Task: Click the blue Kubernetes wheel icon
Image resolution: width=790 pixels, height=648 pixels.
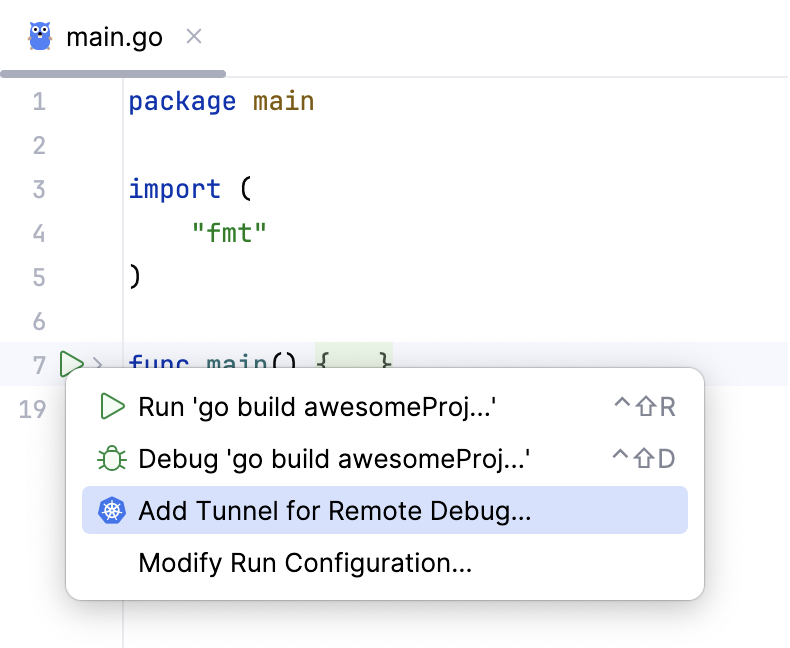Action: coord(112,511)
